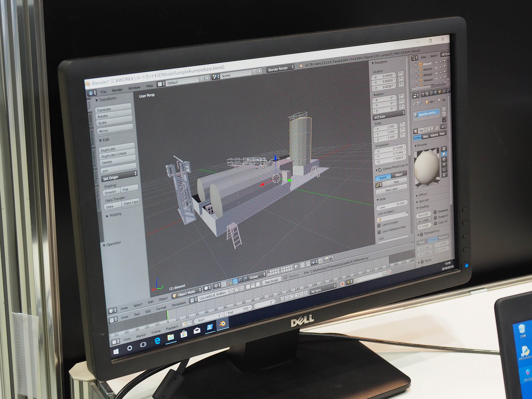The width and height of the screenshot is (532, 399).
Task: Click the record keyframe button in timeline
Action: pyautogui.click(x=342, y=284)
